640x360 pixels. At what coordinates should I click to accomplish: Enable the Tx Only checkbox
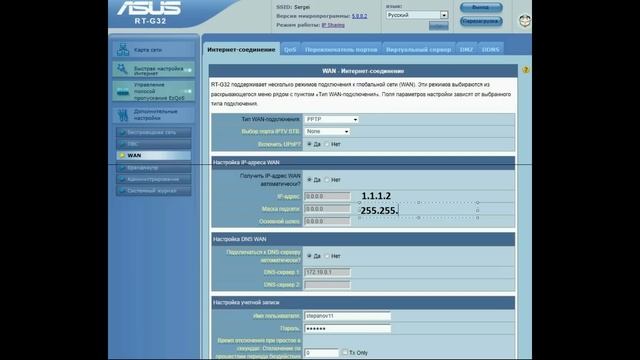pos(345,352)
